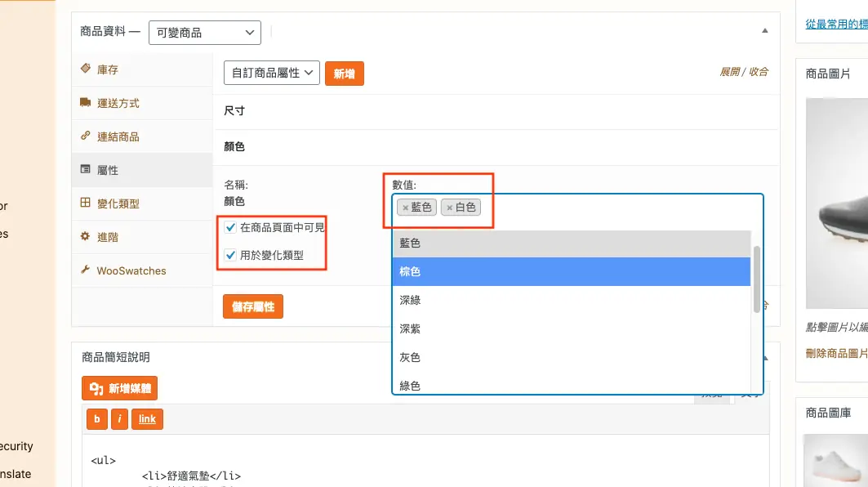Click the shoe product image thumbnail
This screenshot has width=868, height=487.
(837, 203)
